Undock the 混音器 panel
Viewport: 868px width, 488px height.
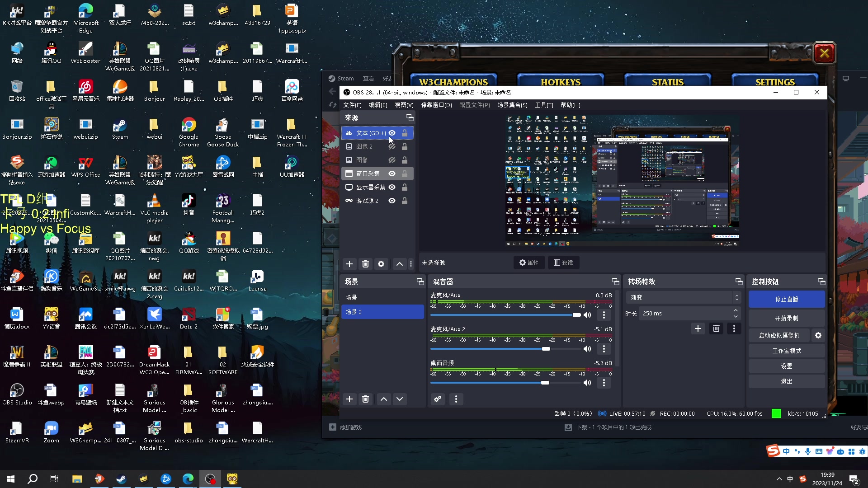pyautogui.click(x=615, y=282)
